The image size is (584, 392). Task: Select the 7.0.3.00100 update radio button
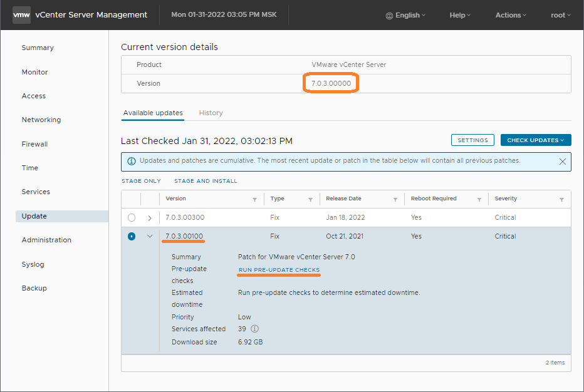[132, 237]
